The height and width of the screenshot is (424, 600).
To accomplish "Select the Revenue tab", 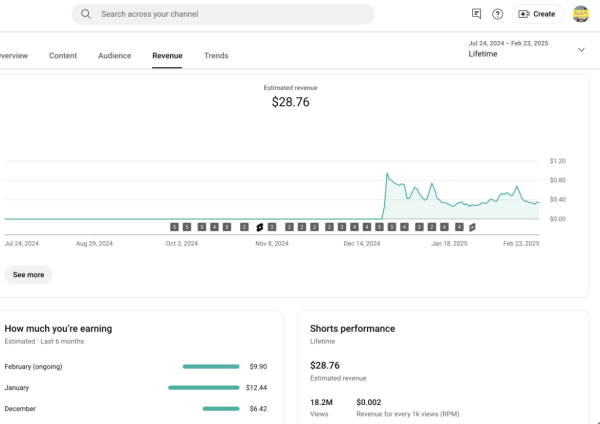I will 167,56.
